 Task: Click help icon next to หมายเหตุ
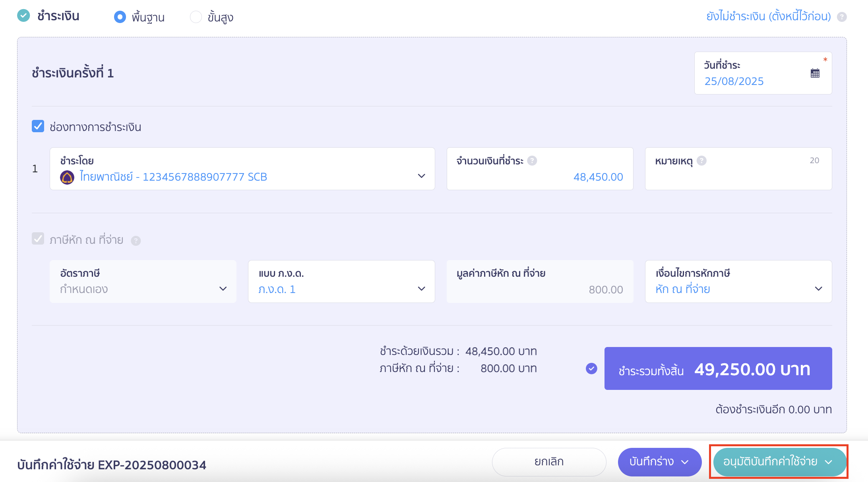point(702,160)
